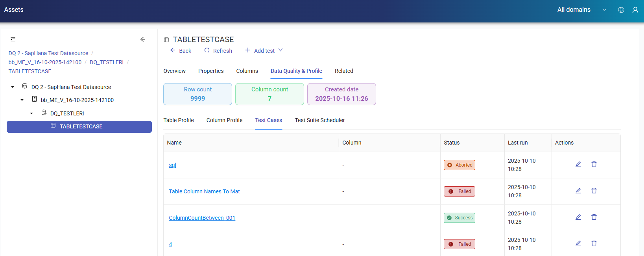Collapse the sidebar with the left arrow icon
The image size is (644, 256).
click(x=143, y=39)
